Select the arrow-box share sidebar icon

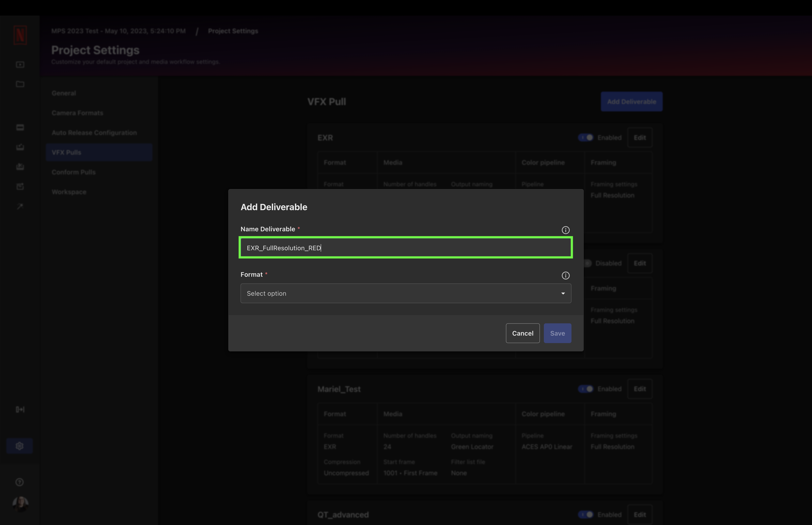(x=20, y=186)
